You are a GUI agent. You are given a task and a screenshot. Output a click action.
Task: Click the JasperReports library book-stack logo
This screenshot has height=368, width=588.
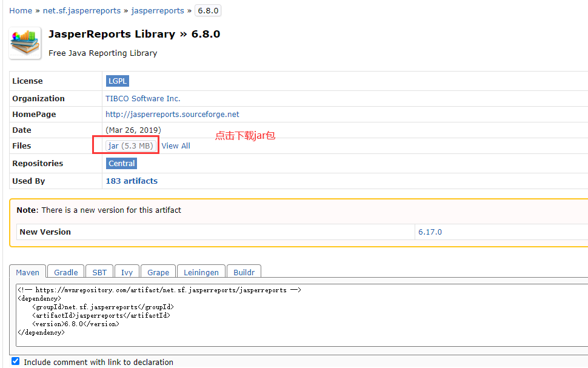pyautogui.click(x=24, y=42)
